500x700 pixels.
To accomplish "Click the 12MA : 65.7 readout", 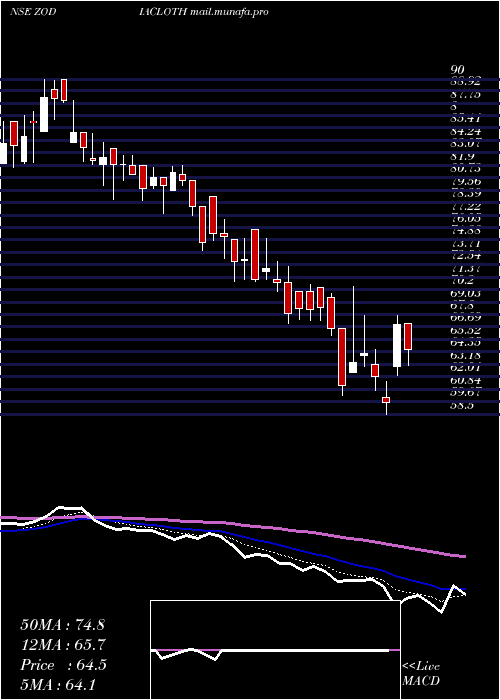I will 62,645.
